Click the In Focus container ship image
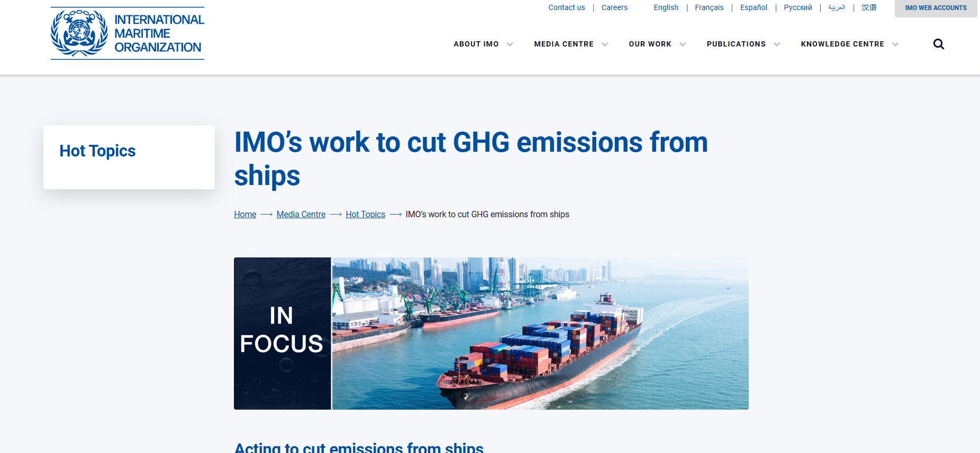 point(491,333)
